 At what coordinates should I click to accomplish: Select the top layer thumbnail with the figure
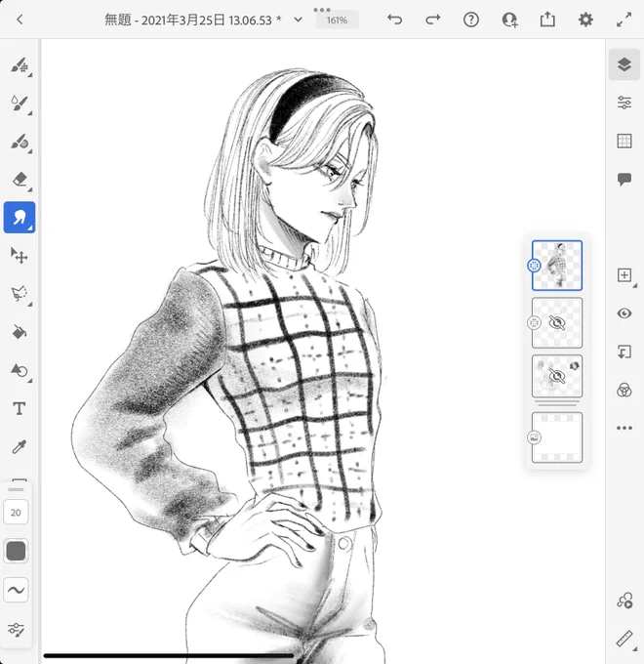tap(557, 266)
